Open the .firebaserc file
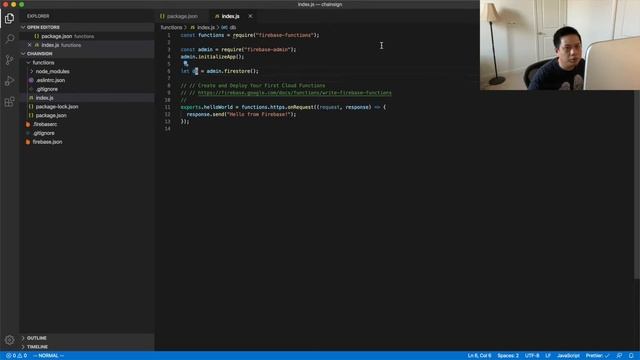The image size is (640, 360). (x=87, y=124)
